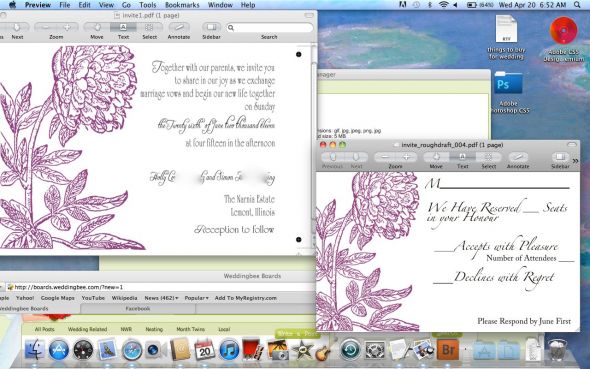The height and width of the screenshot is (369, 590).
Task: Select Text tool in invite_roughdraft_004.pdf
Action: pos(462,157)
